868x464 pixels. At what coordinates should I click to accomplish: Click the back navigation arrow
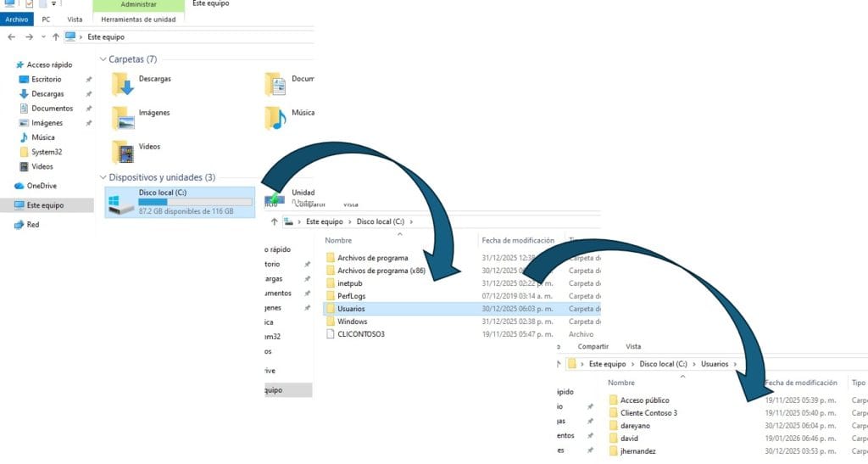tap(12, 37)
